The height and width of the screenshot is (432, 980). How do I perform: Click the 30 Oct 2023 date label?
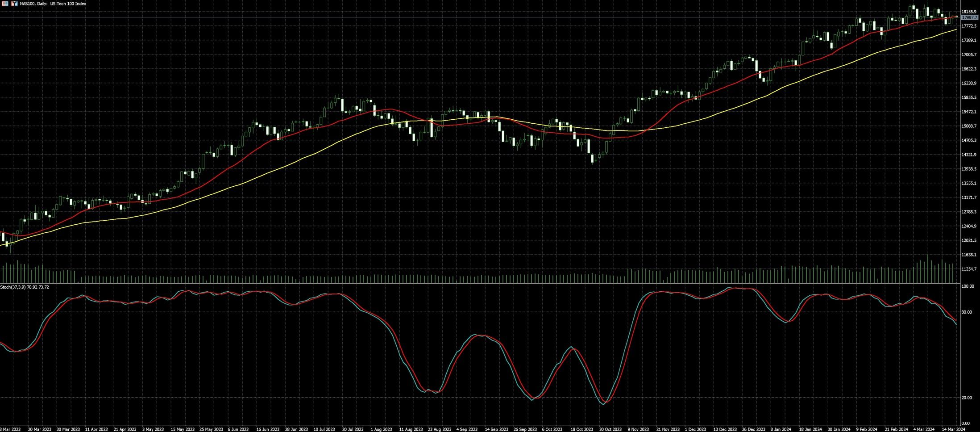(x=610, y=429)
